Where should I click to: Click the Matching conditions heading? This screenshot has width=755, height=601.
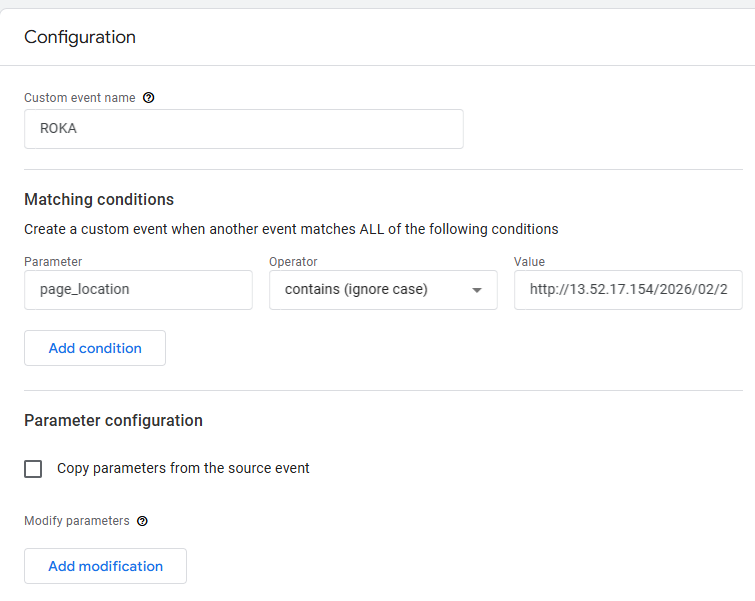tap(99, 199)
